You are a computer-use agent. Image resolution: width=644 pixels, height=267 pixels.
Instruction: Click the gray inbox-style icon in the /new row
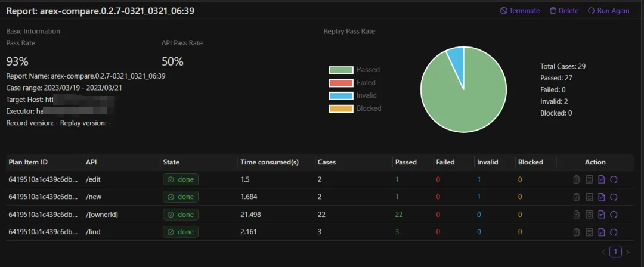pyautogui.click(x=589, y=197)
